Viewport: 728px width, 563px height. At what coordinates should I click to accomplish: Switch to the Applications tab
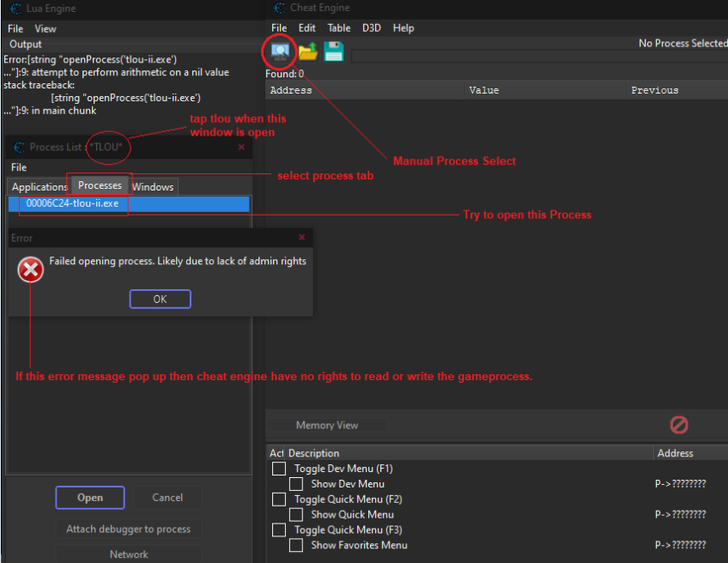pos(39,187)
